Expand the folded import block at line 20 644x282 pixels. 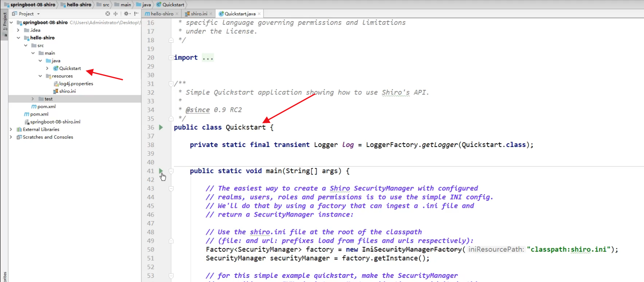pos(171,58)
